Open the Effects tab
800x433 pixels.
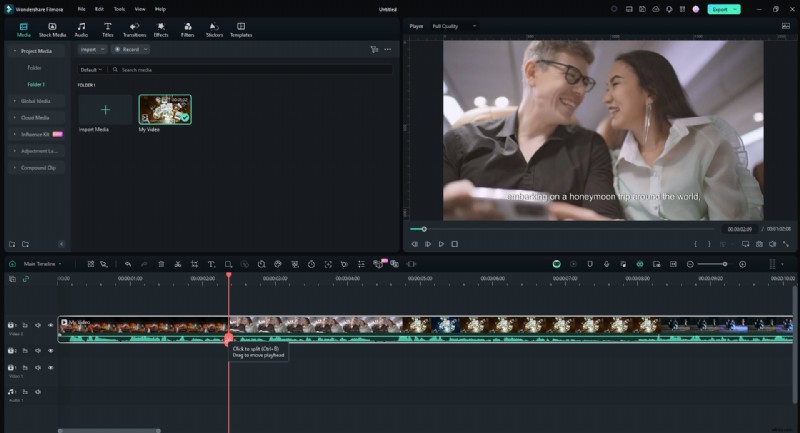point(161,30)
